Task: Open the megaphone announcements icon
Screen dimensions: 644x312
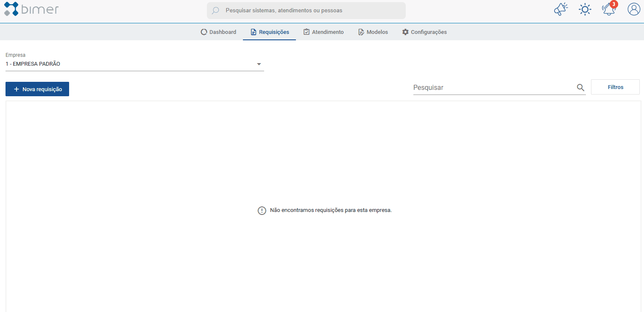Action: click(561, 9)
